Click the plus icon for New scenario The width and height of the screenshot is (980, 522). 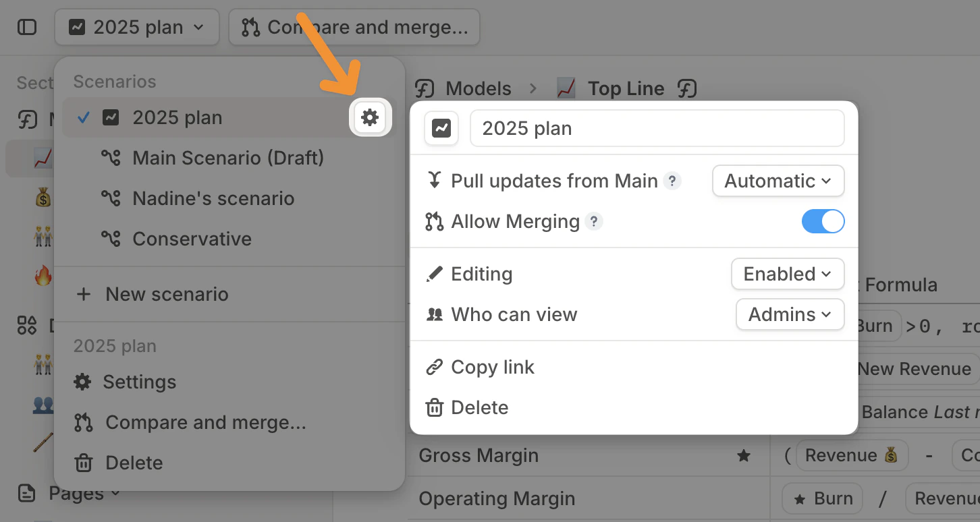(84, 294)
